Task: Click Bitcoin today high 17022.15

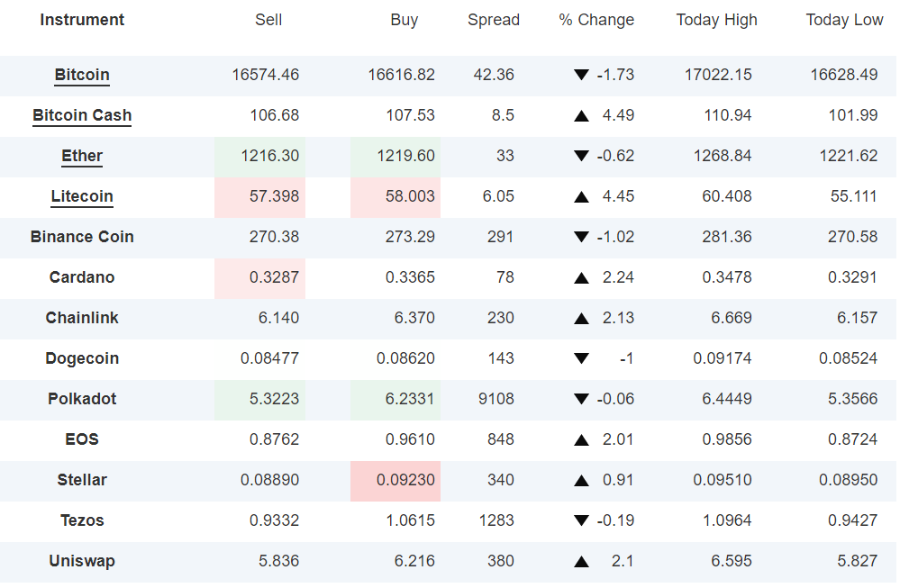Action: coord(718,75)
